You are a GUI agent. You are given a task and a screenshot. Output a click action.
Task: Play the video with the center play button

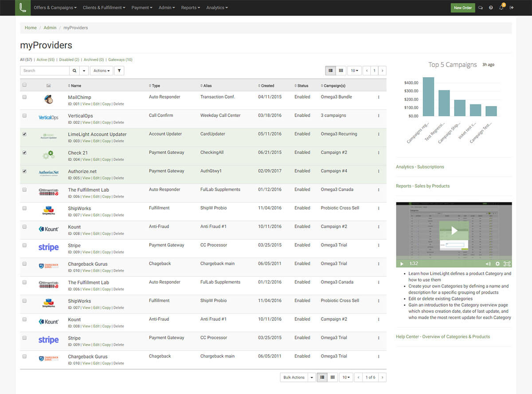click(x=454, y=231)
